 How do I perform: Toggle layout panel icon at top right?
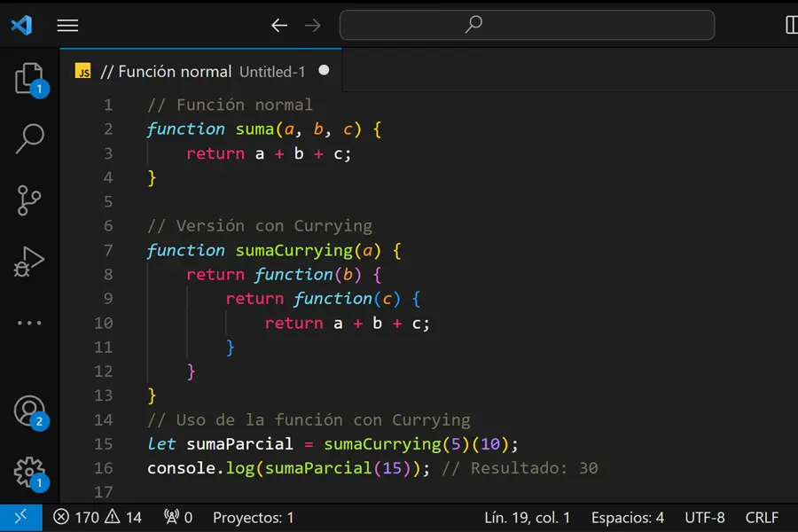[792, 25]
